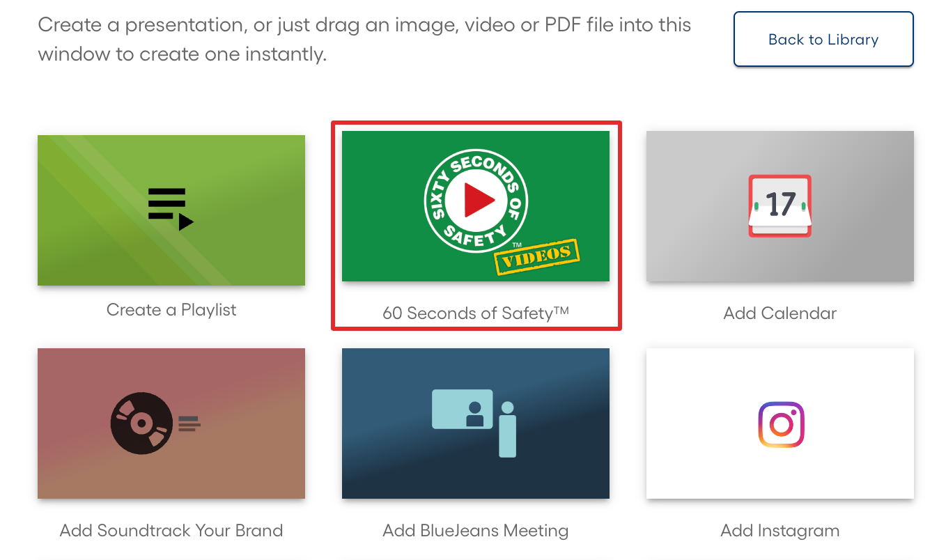Open the Sixty Seconds of Safety thumbnail
The width and height of the screenshot is (946, 560).
click(x=476, y=206)
